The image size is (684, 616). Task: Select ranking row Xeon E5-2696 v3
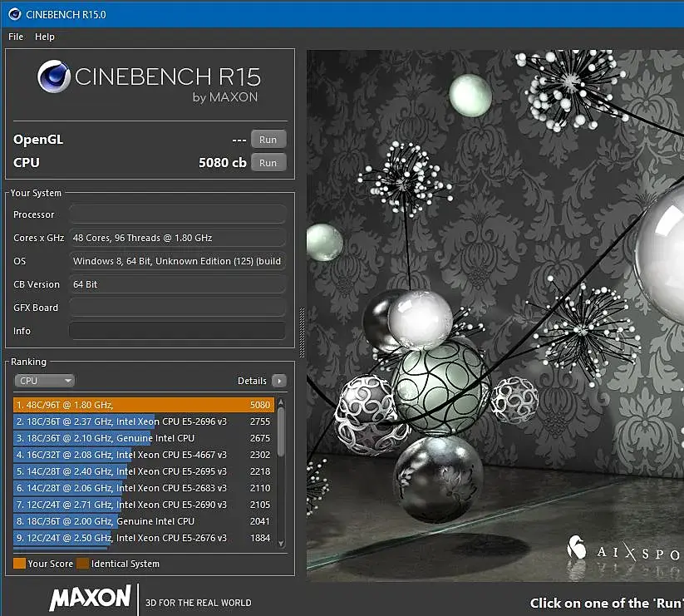tap(144, 421)
